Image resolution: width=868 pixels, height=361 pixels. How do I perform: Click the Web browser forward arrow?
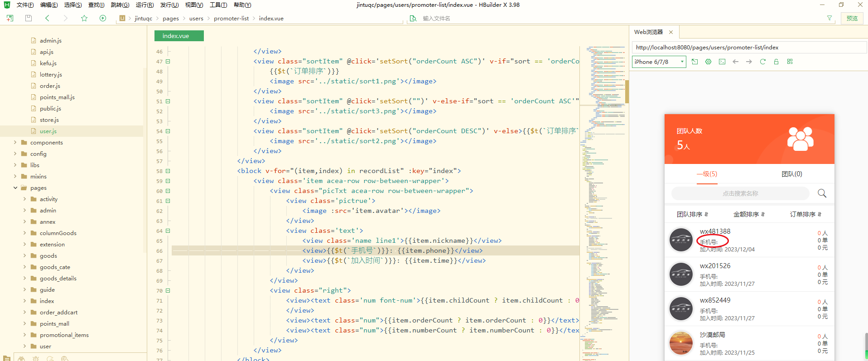pos(749,62)
